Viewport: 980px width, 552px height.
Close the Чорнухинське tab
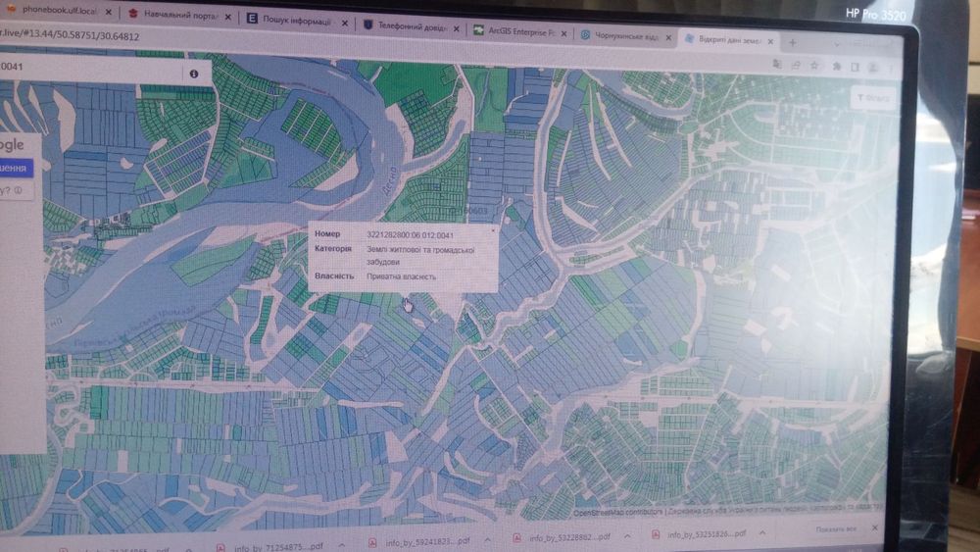click(668, 38)
